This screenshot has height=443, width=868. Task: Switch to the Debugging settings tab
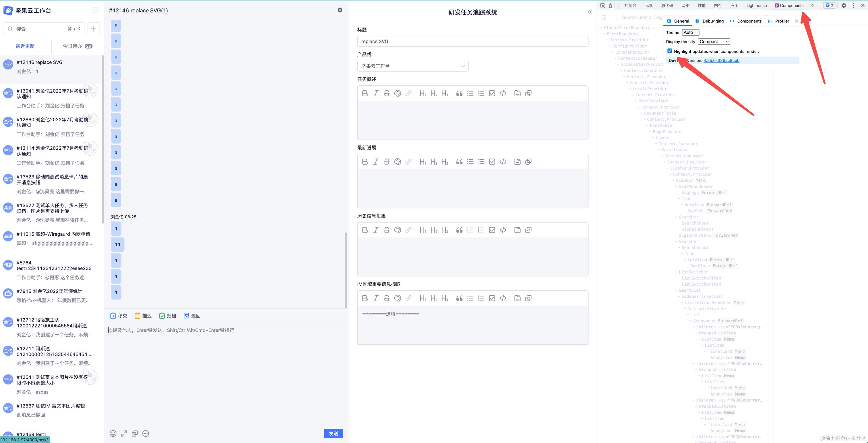(709, 21)
